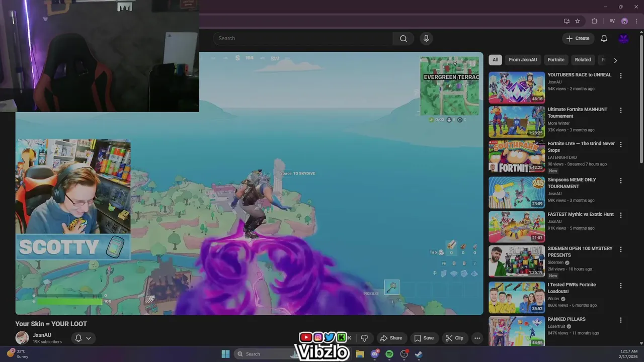Open the RANKED PILLARS thumbnail

(x=517, y=331)
